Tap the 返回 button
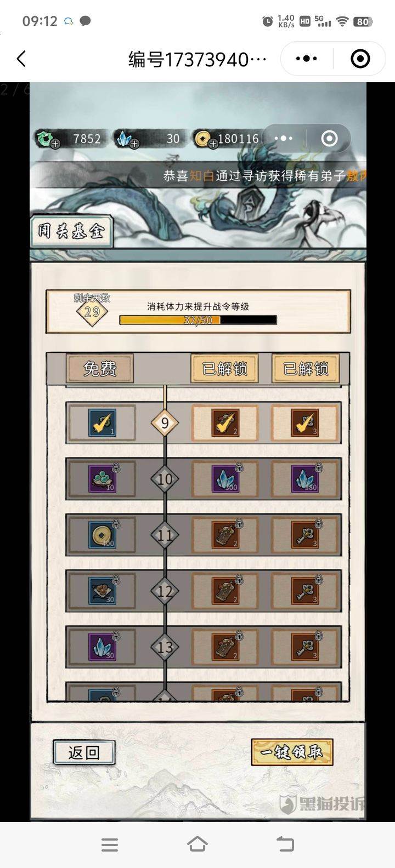395x868 pixels. coord(84,752)
